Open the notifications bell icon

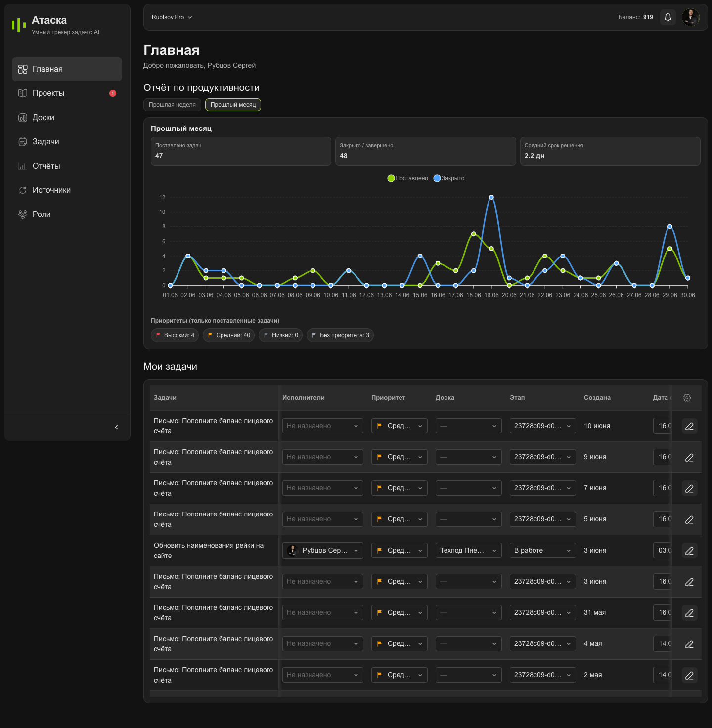pyautogui.click(x=668, y=17)
